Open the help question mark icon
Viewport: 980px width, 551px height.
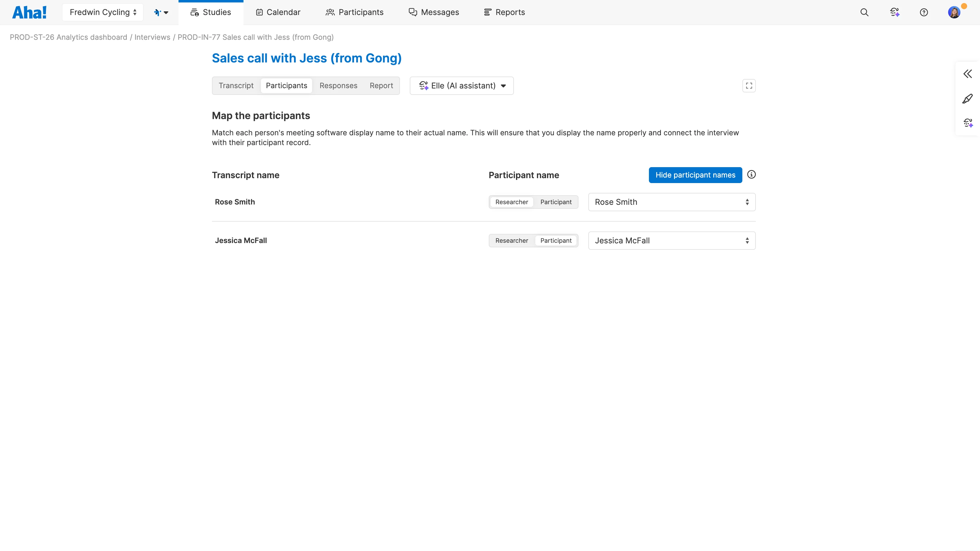coord(924,12)
